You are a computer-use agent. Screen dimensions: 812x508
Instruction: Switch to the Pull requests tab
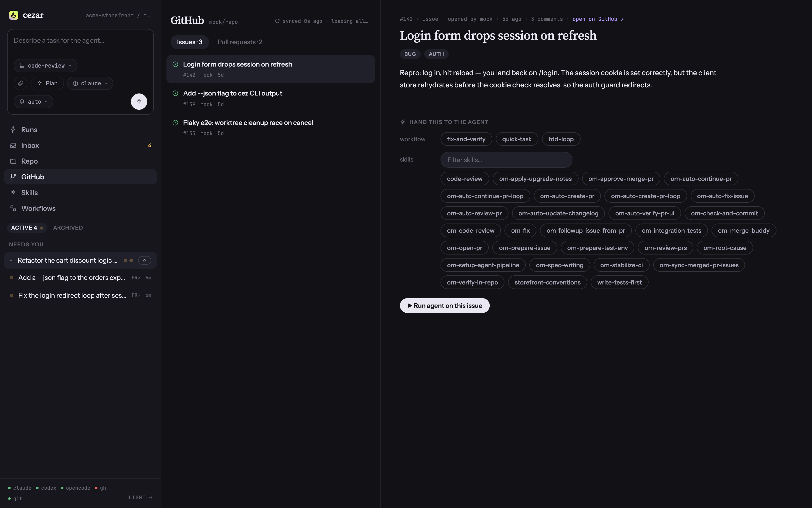pyautogui.click(x=240, y=42)
